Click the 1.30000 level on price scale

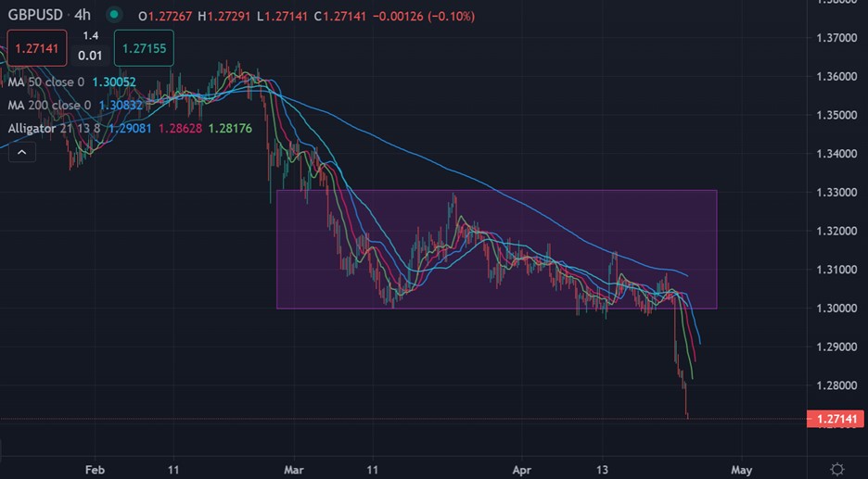836,309
